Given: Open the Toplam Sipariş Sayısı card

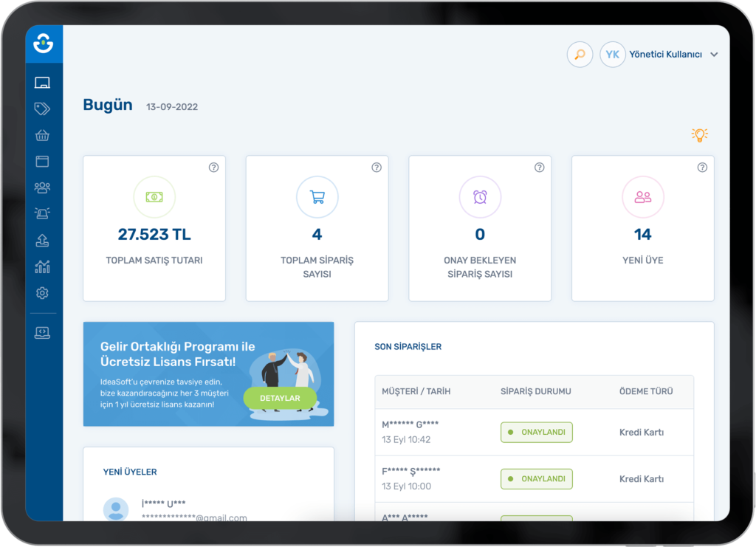Looking at the screenshot, I should point(317,229).
